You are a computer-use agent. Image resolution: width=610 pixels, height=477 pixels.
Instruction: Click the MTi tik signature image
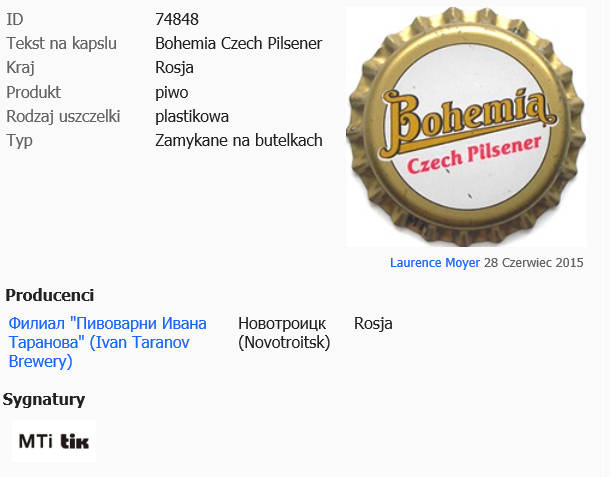click(x=54, y=441)
